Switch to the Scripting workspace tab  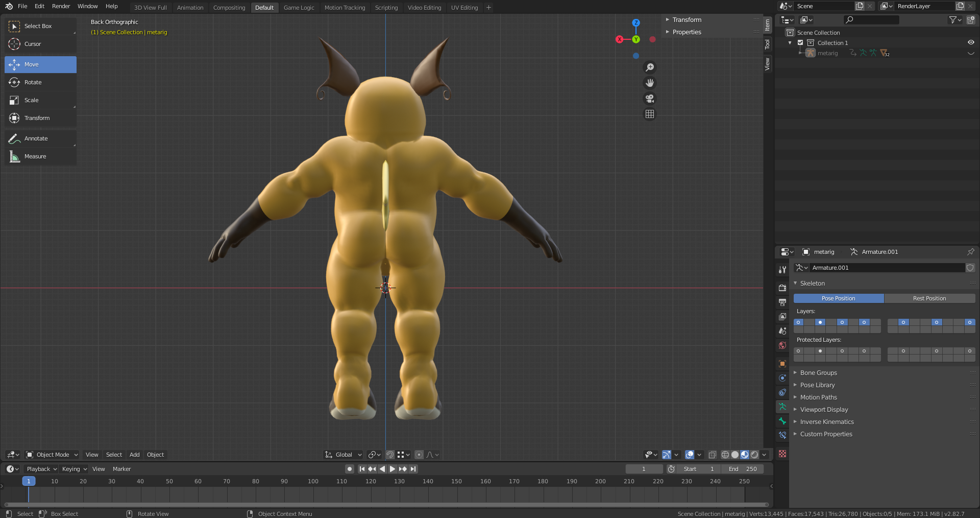pyautogui.click(x=386, y=8)
